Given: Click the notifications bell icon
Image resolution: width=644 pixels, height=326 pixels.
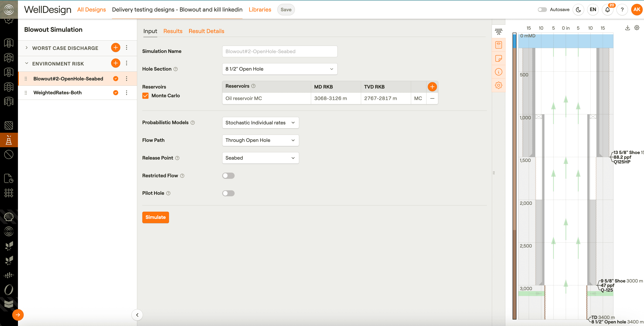Looking at the screenshot, I should tap(607, 10).
